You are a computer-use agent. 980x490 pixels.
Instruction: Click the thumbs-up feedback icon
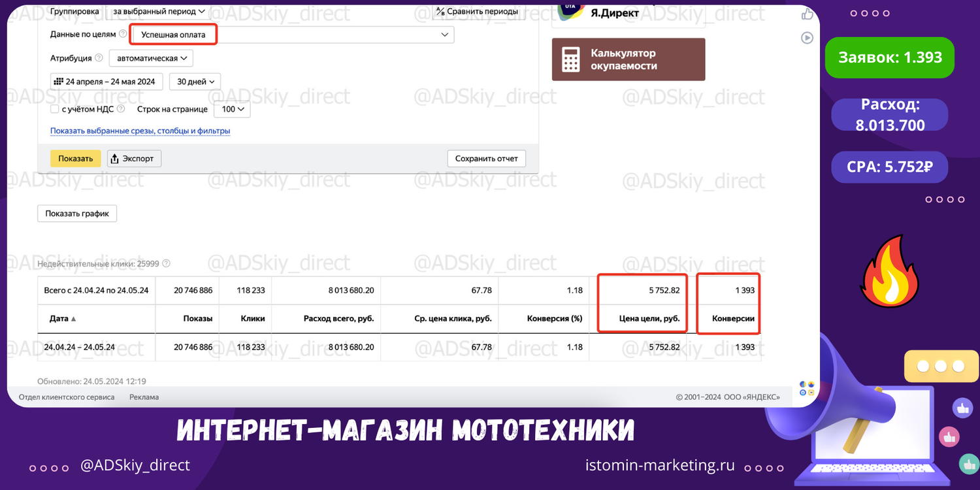808,14
